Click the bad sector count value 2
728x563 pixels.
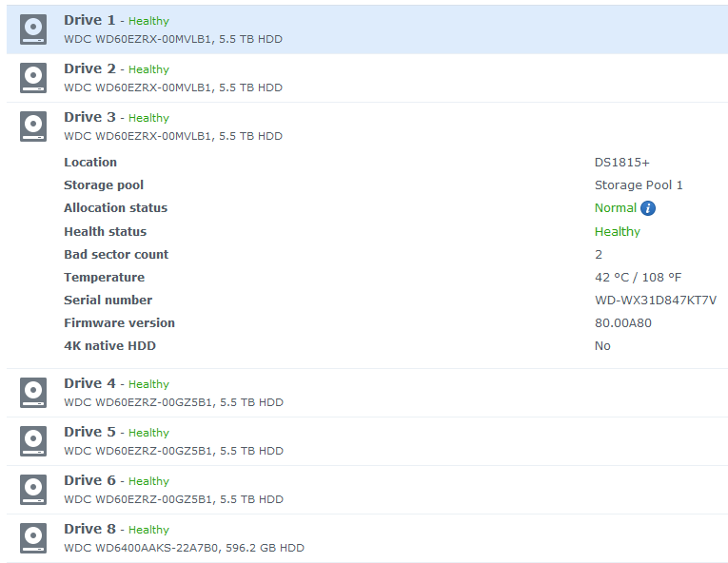click(599, 254)
